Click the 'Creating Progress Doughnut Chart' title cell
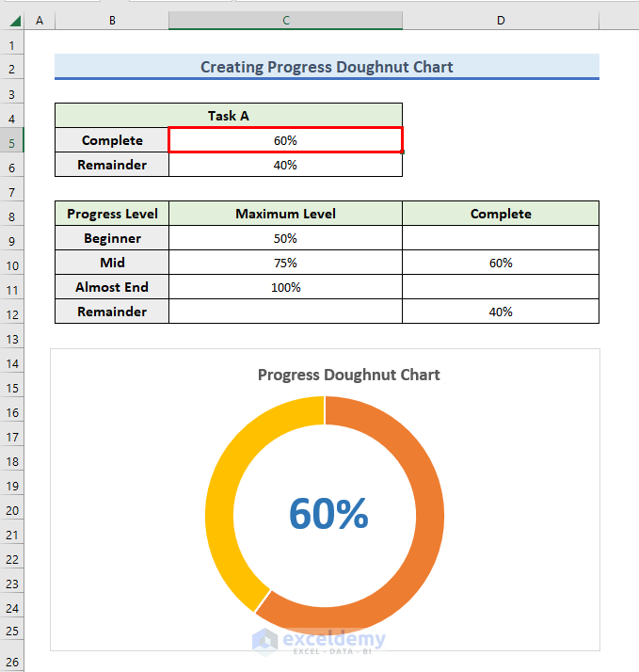639x672 pixels. point(327,67)
